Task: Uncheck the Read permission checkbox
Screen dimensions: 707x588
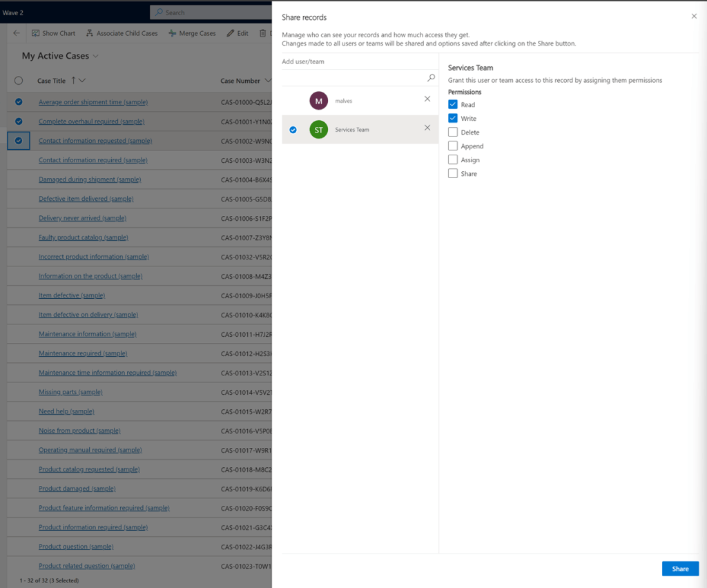Action: point(453,104)
